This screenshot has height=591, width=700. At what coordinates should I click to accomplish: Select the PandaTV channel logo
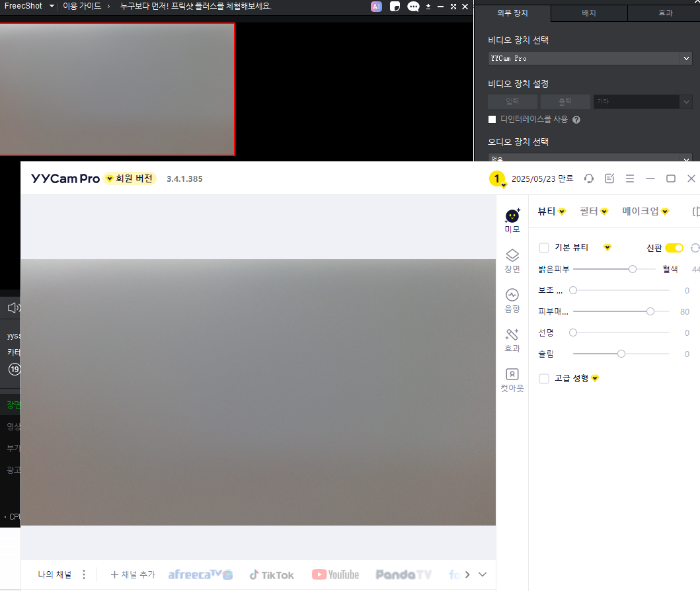click(404, 574)
